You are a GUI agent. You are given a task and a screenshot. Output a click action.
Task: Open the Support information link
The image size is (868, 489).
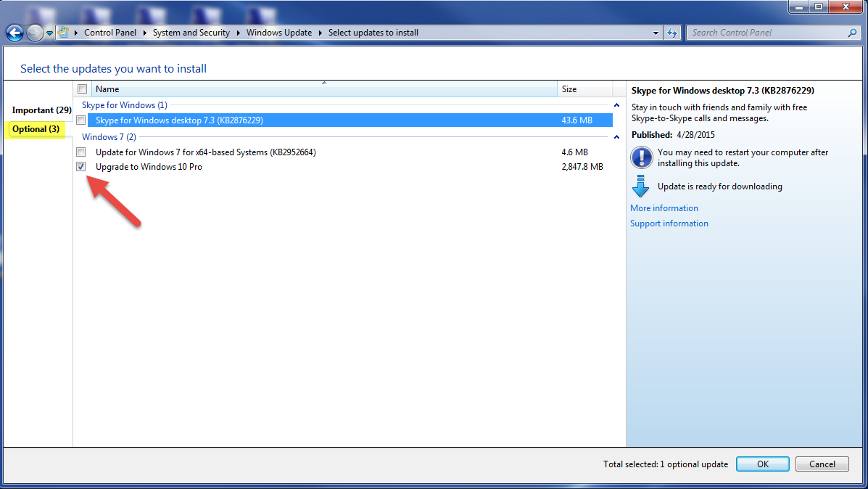pos(669,223)
